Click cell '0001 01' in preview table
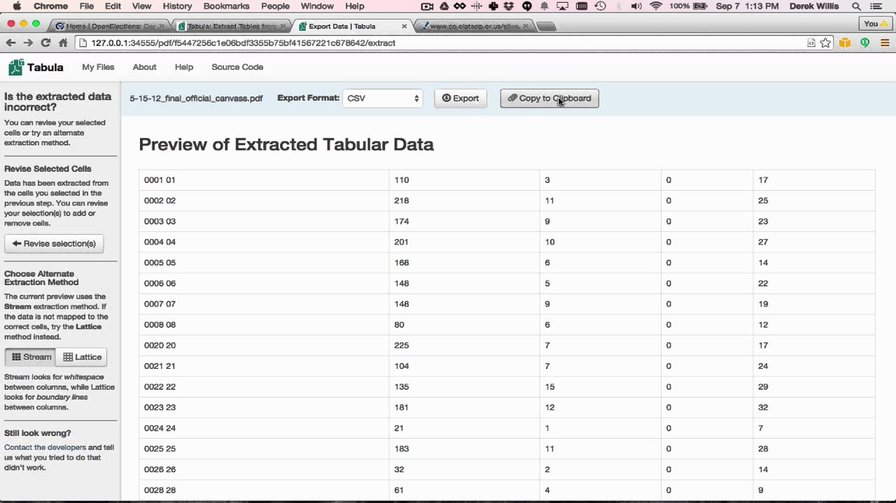The height and width of the screenshot is (503, 896). point(264,180)
